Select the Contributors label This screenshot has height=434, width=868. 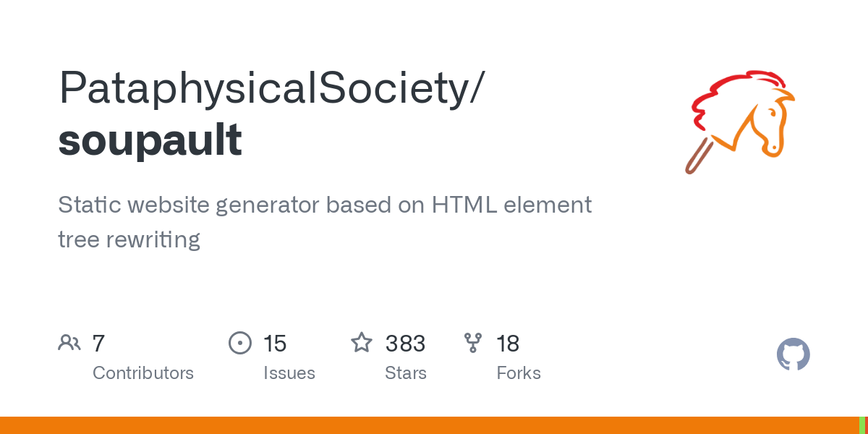point(143,373)
